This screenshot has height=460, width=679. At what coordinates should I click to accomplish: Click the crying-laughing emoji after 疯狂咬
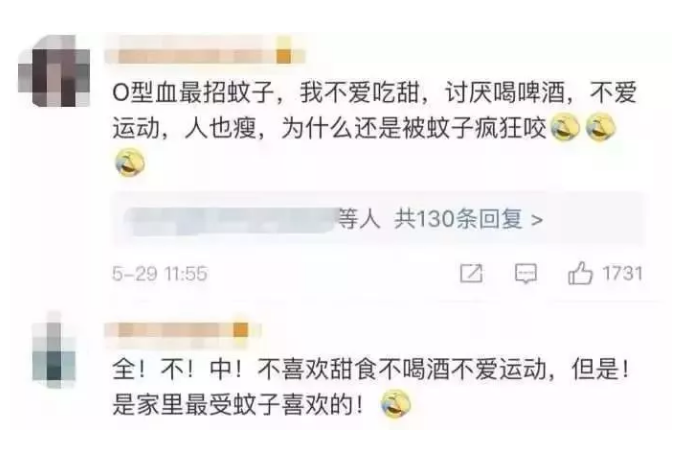pyautogui.click(x=565, y=127)
